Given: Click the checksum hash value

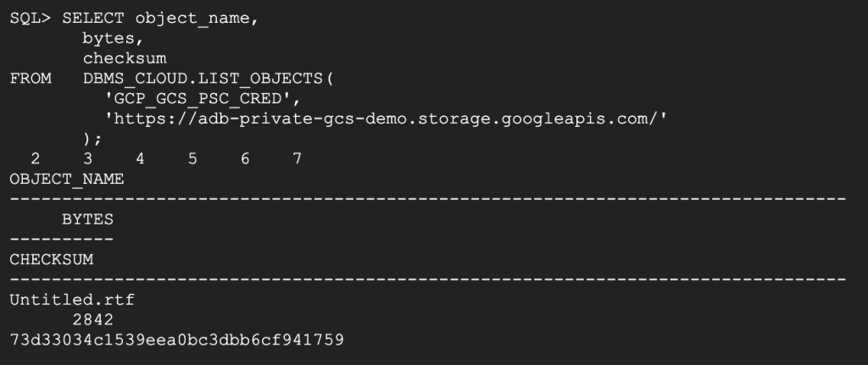Looking at the screenshot, I should point(176,340).
